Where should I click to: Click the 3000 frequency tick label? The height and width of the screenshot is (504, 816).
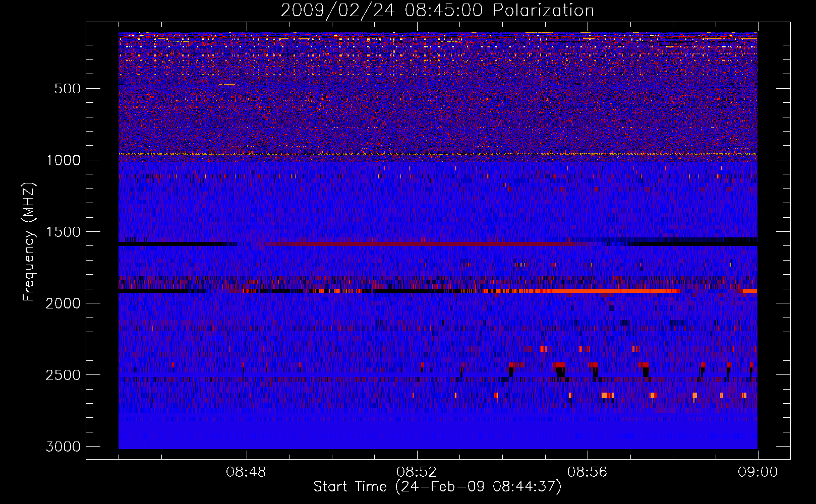pyautogui.click(x=63, y=447)
